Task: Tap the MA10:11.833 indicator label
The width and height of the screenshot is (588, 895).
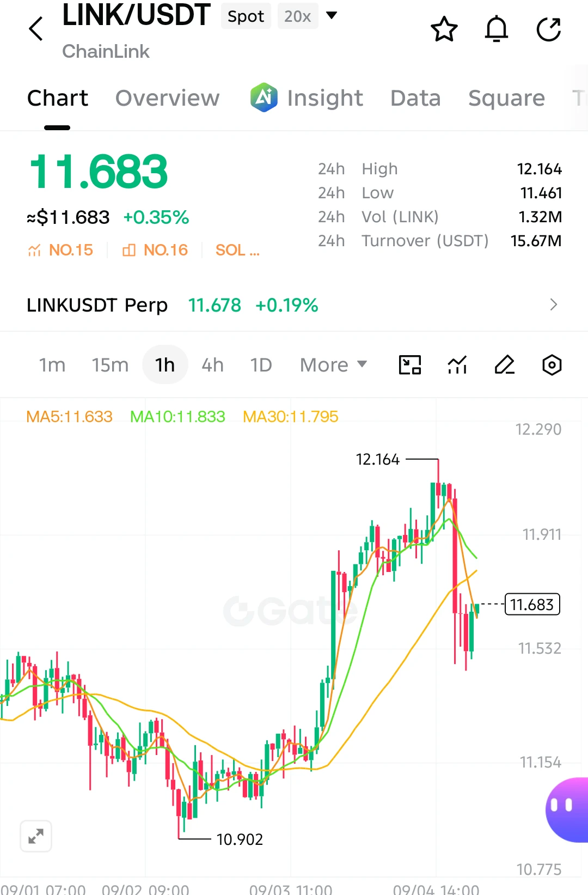Action: pyautogui.click(x=177, y=417)
